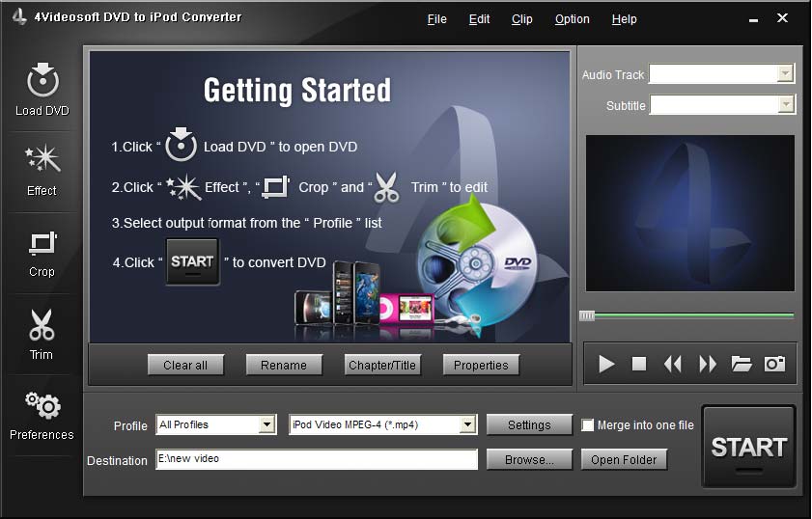Click the START image in step 4
This screenshot has height=519, width=812.
193,261
